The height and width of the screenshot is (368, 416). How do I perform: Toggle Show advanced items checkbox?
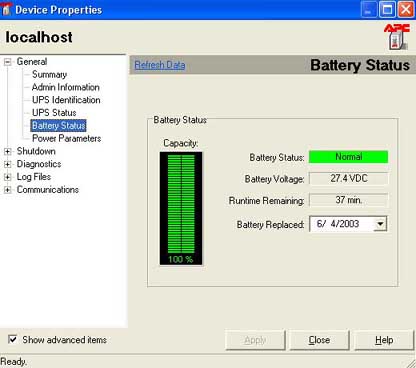point(12,339)
